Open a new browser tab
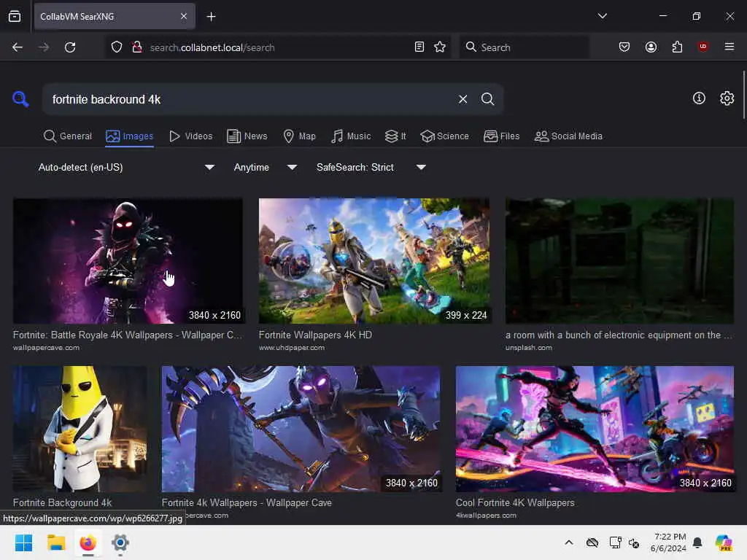The width and height of the screenshot is (747, 560). coord(211,17)
